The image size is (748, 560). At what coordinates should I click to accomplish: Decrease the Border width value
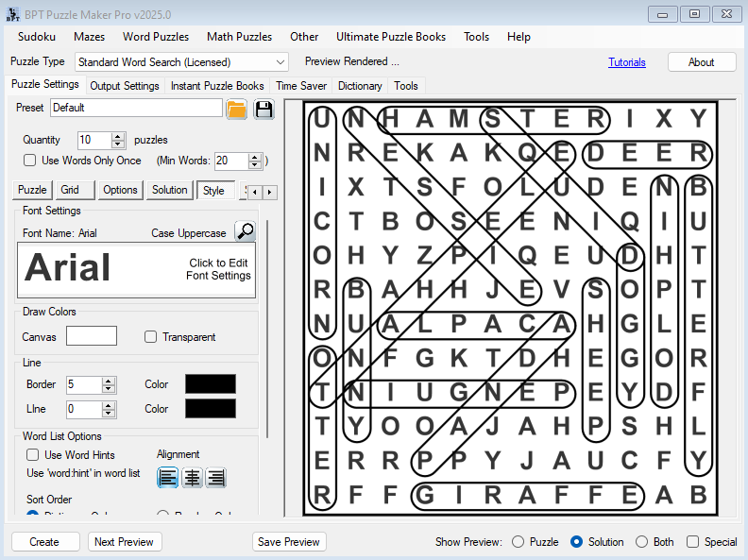(109, 389)
